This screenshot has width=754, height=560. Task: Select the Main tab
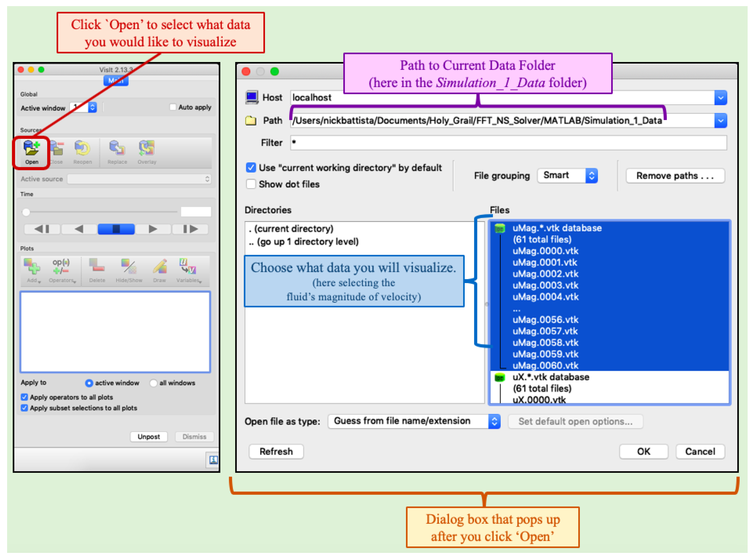pyautogui.click(x=116, y=81)
